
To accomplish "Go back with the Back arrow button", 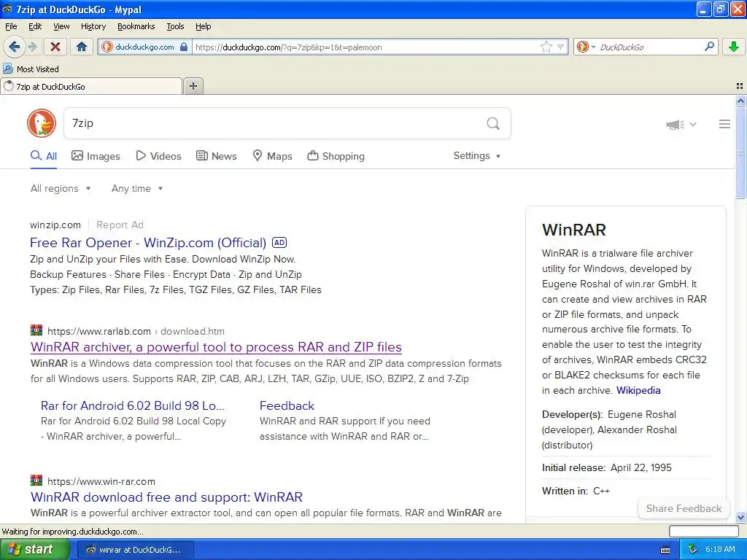I will [x=14, y=47].
